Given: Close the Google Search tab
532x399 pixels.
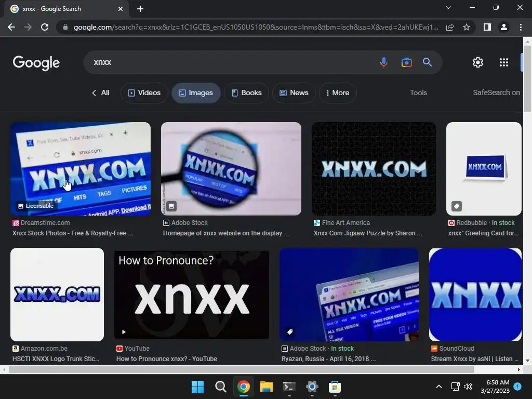Looking at the screenshot, I should pos(121,9).
